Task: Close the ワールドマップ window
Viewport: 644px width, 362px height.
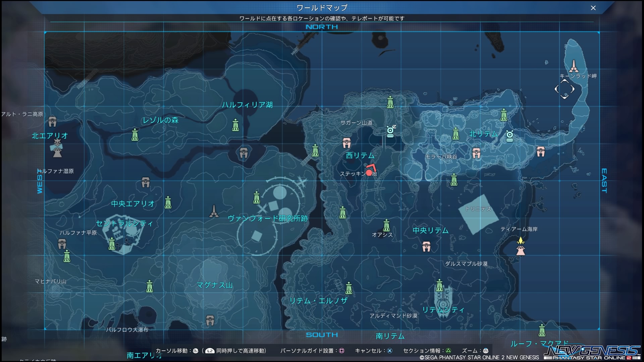Action: point(593,8)
